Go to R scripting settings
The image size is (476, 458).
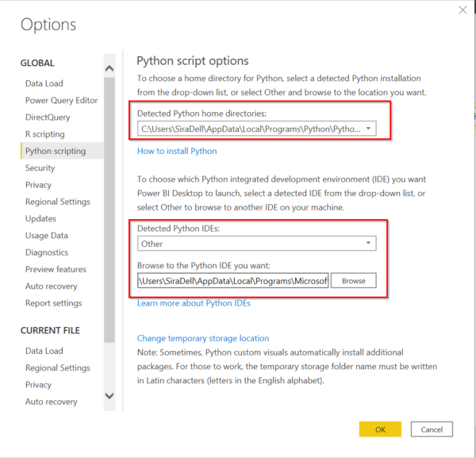45,134
